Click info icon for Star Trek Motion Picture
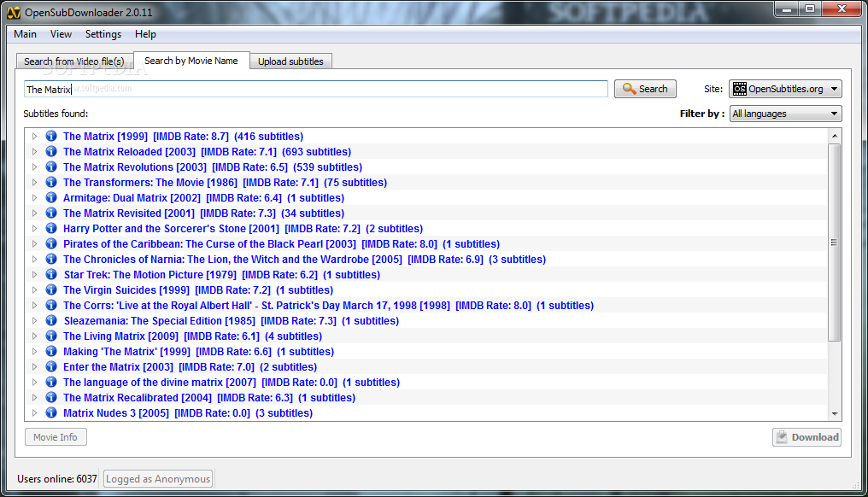 click(x=51, y=274)
